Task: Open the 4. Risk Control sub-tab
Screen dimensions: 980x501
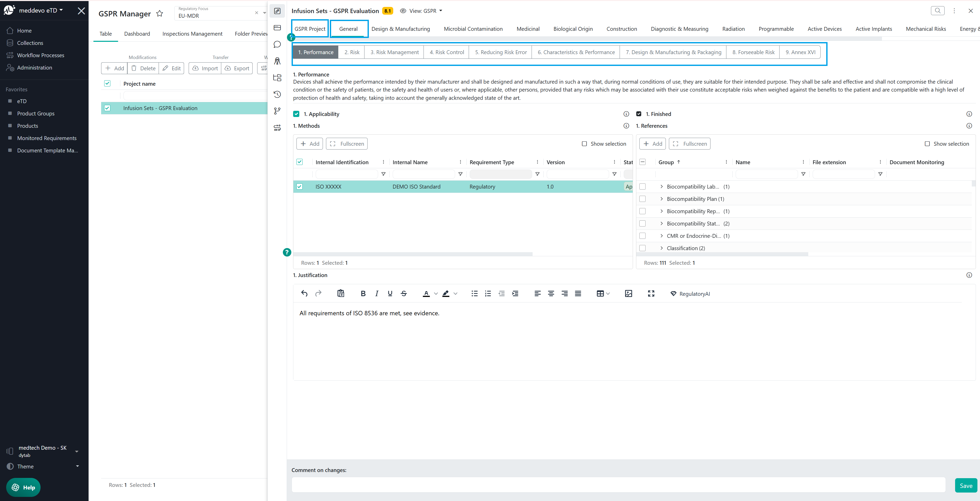Action: [x=447, y=52]
